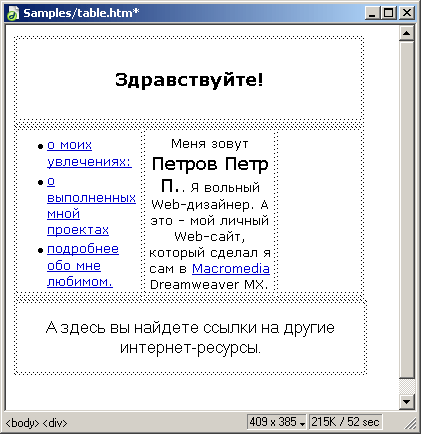Click the download size 215K / 52 sec indicator

coord(345,422)
